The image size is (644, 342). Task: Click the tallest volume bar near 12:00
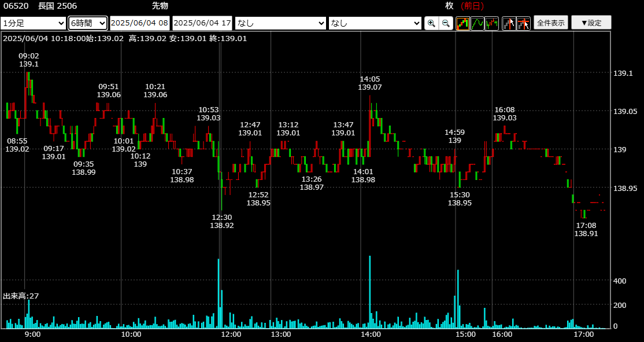click(219, 293)
